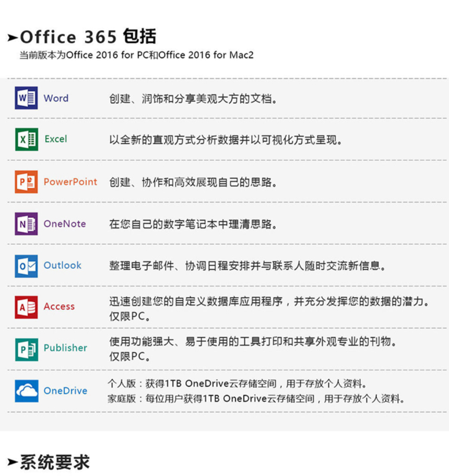Click the OneNote application icon
449x476 pixels.
pyautogui.click(x=27, y=224)
